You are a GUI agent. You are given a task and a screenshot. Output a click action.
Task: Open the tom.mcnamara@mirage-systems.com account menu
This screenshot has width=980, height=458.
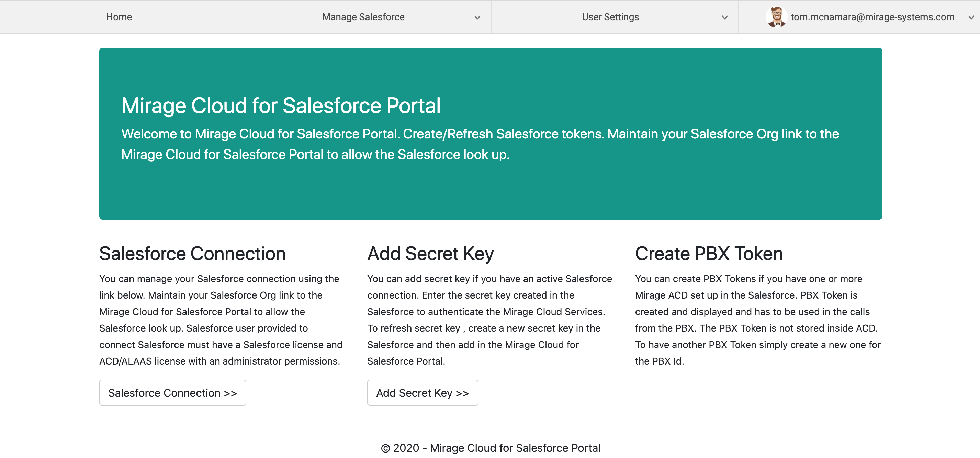[872, 17]
